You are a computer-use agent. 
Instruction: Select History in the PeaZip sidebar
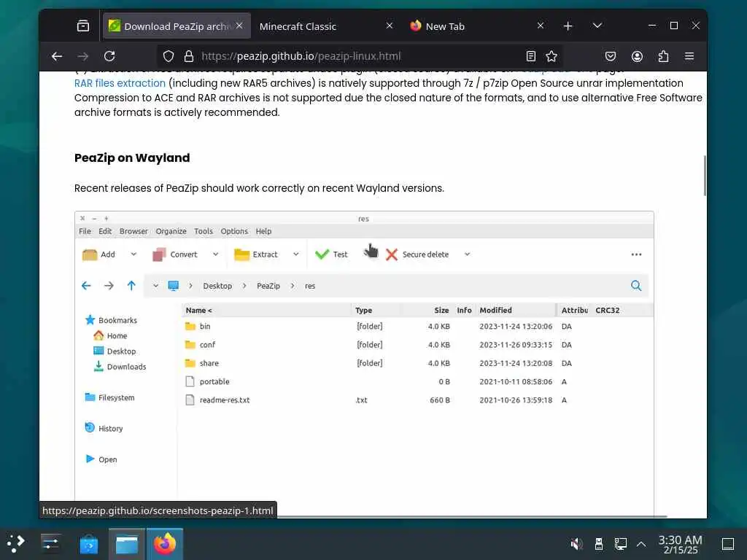pos(104,428)
